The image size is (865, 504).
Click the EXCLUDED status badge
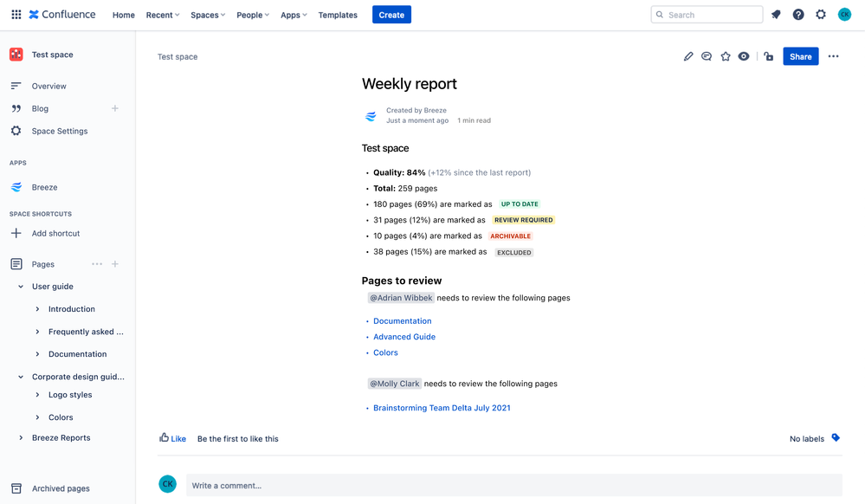(513, 252)
